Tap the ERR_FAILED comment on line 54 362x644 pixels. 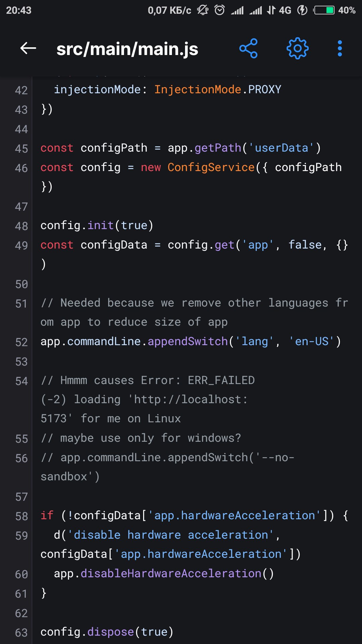221,380
